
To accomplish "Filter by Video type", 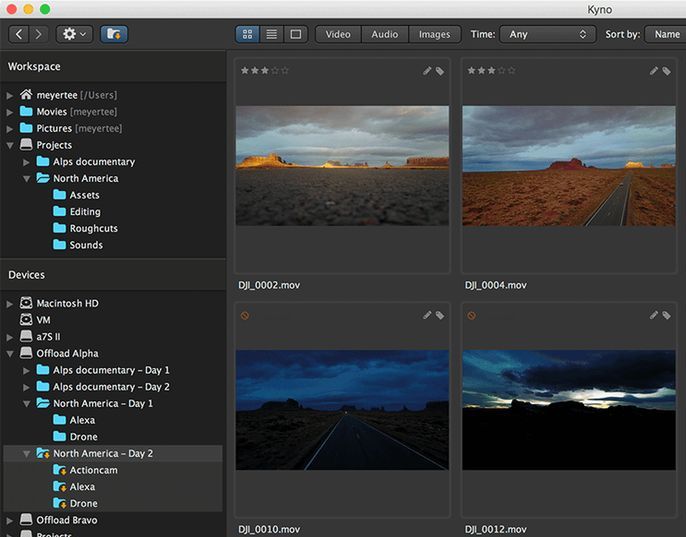I will (338, 34).
